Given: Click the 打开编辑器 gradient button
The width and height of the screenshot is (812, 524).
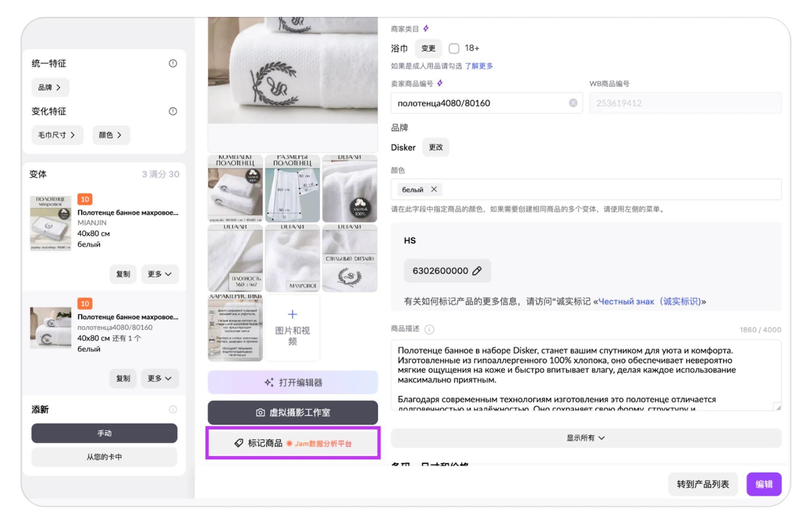Looking at the screenshot, I should click(x=293, y=382).
